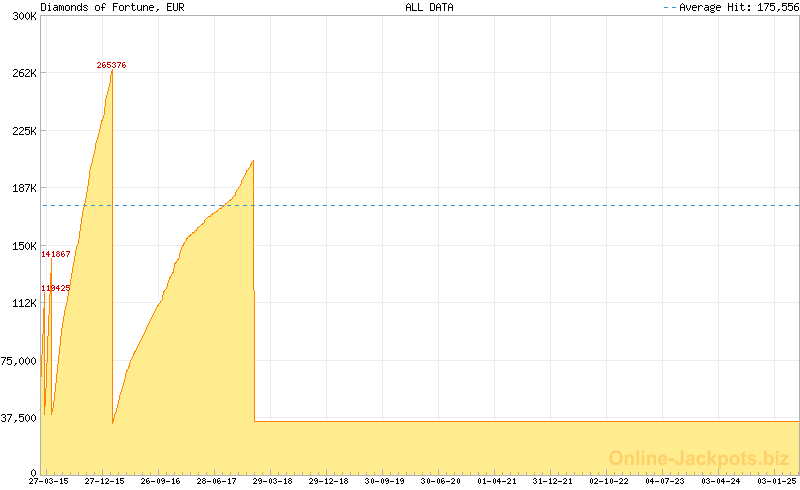
Task: Click the Online-Jackpots.biz watermark
Action: click(699, 458)
